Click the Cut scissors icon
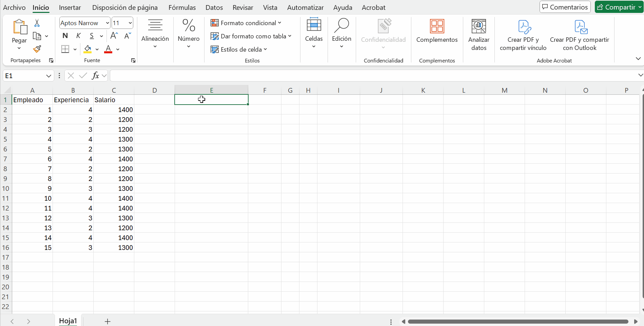This screenshot has height=326, width=644. coord(37,23)
